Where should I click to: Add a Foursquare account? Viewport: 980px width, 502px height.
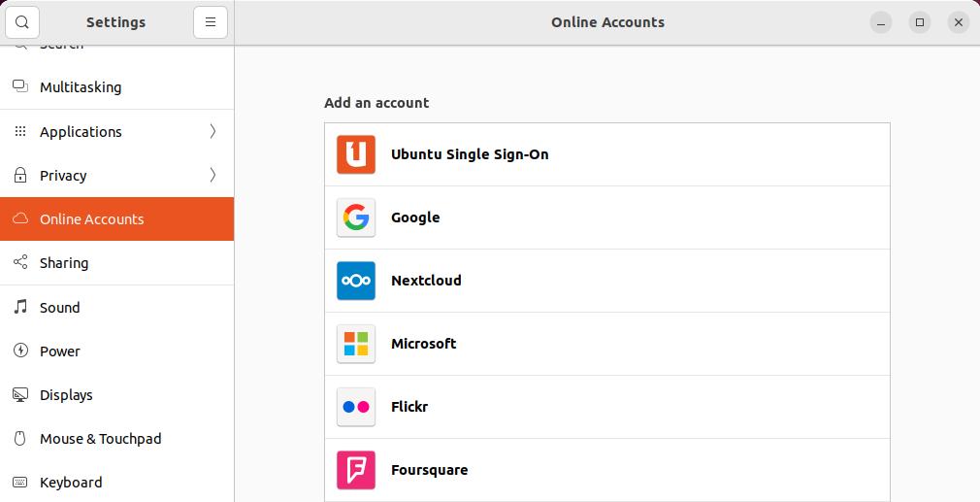(x=606, y=470)
